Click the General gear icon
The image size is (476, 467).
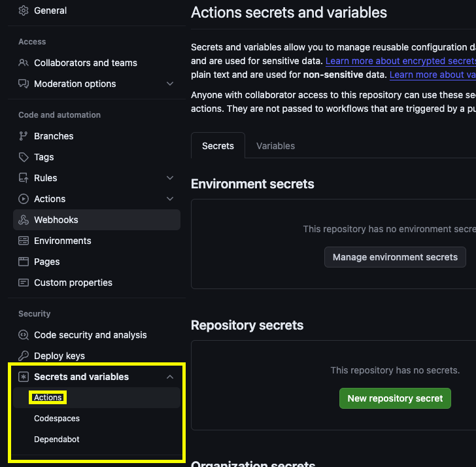point(24,10)
